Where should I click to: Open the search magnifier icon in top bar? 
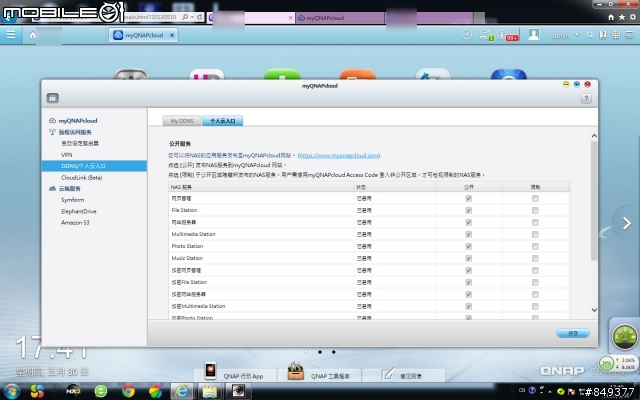click(590, 35)
